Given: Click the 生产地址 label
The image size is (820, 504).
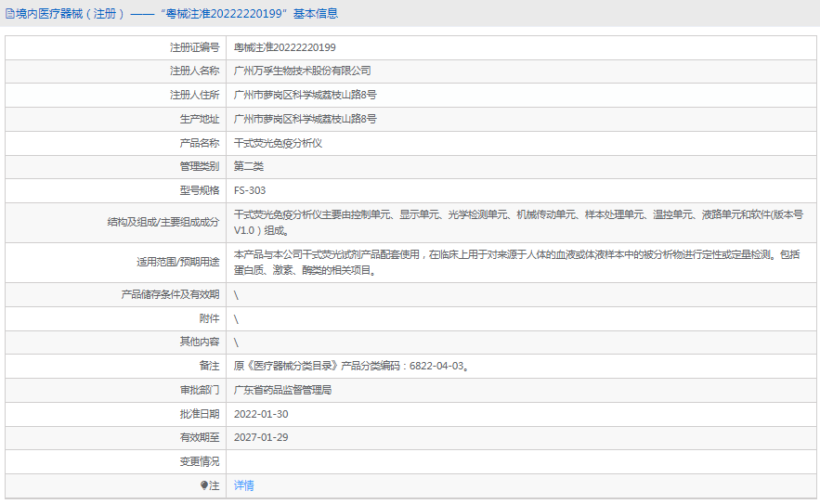Looking at the screenshot, I should 200,119.
